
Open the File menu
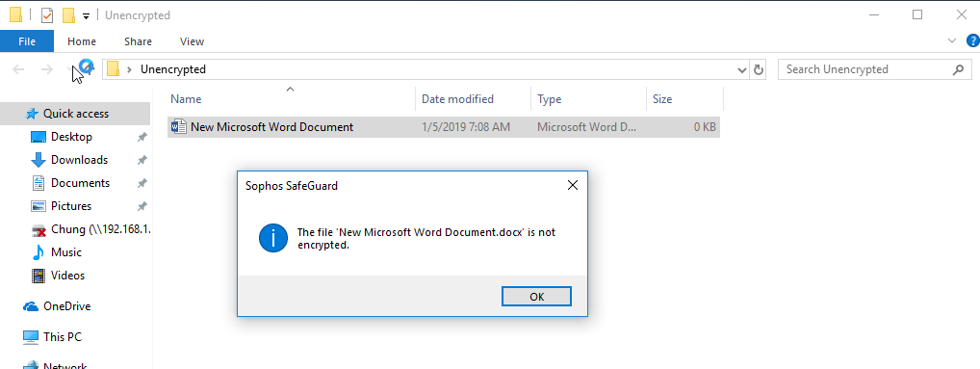(x=27, y=41)
